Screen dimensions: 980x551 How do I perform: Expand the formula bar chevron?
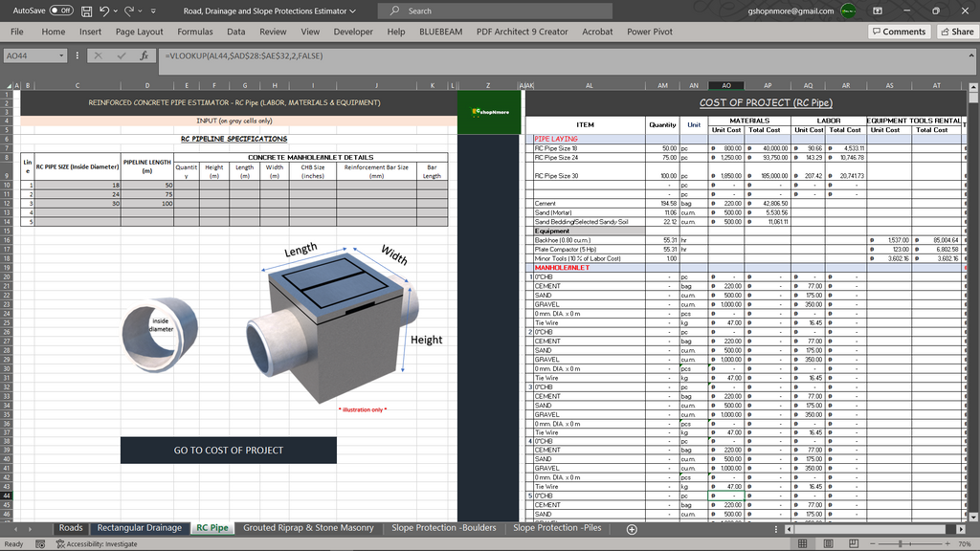coord(971,55)
